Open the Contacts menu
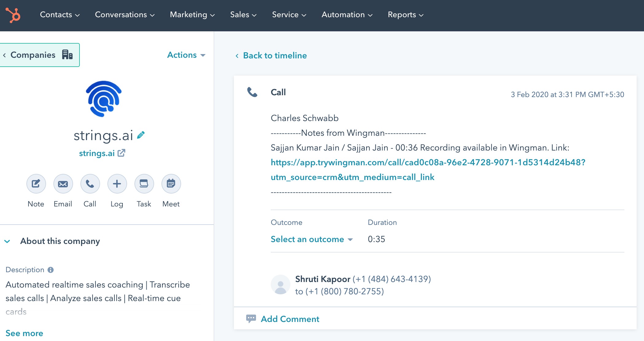This screenshot has height=341, width=644. tap(60, 15)
